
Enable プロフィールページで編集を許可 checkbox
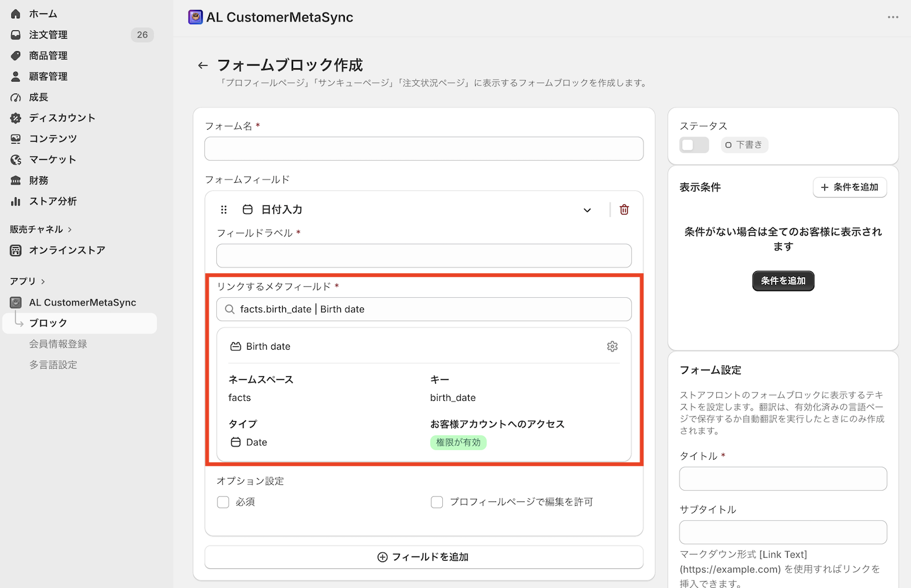tap(437, 502)
